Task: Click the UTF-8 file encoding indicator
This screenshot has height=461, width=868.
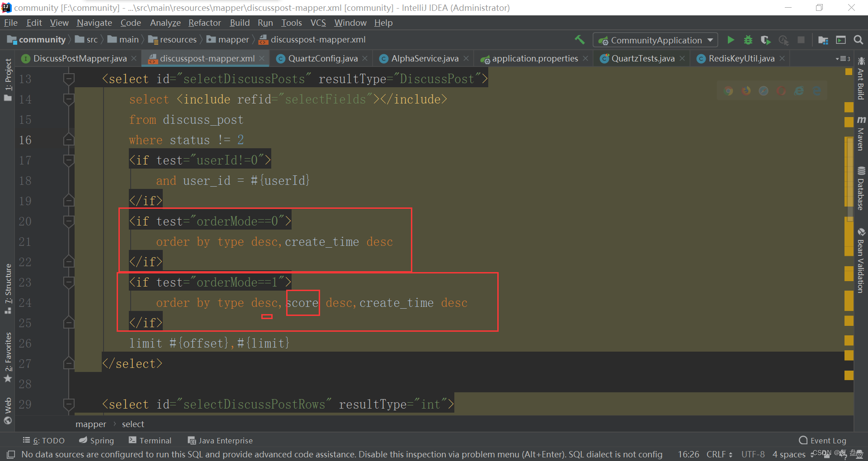Action: click(753, 454)
